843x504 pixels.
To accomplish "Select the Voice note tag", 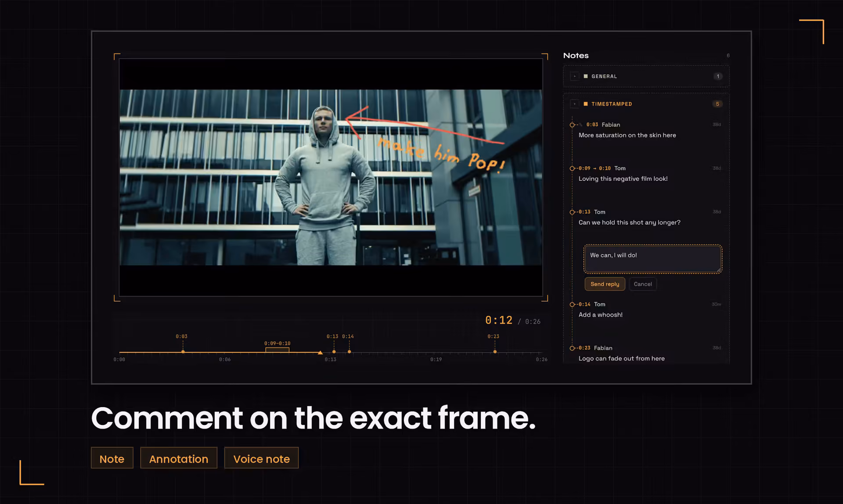I will (261, 458).
